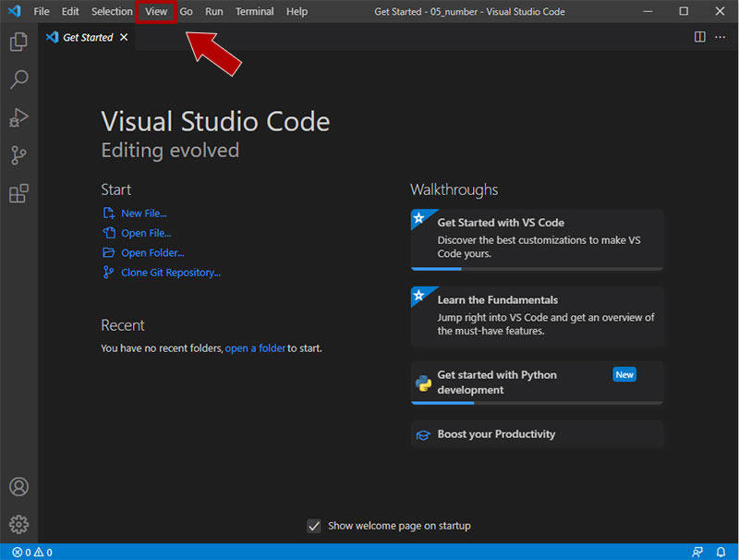Select the Get Started tab

tap(87, 37)
